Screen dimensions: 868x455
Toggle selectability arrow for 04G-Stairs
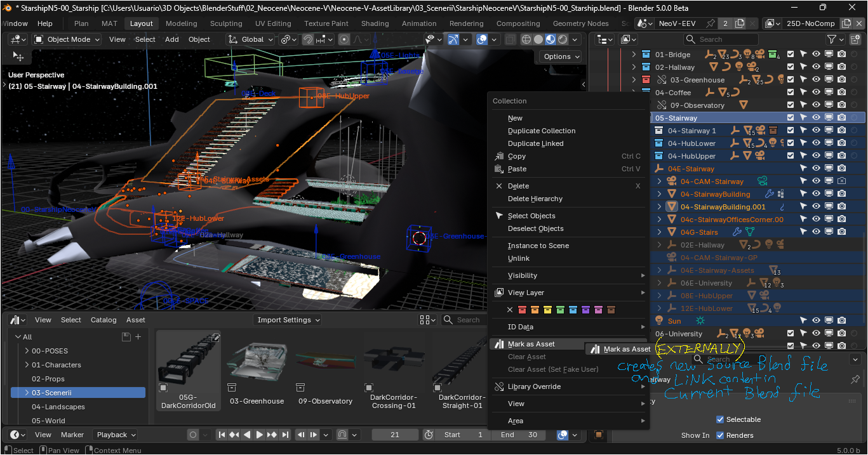click(x=803, y=232)
